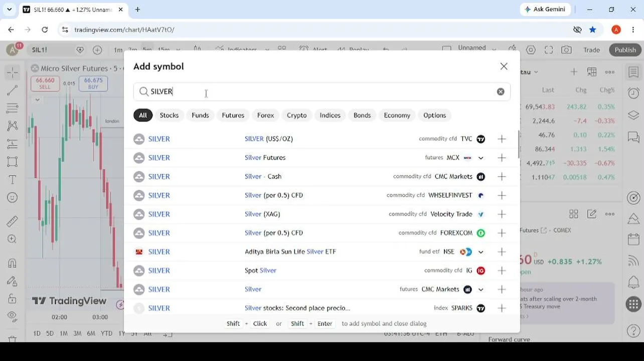Screen dimensions: 644x361
Task: Click the Ask Gemini button
Action: (x=545, y=9)
